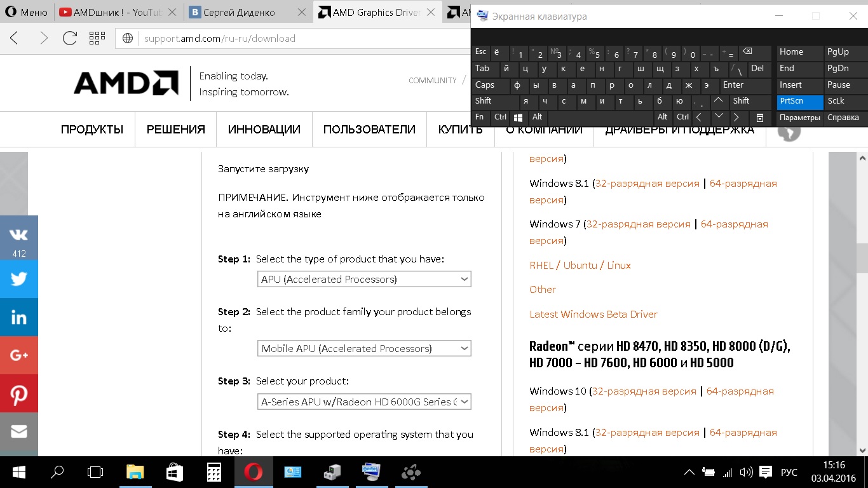This screenshot has height=488, width=868.
Task: Launch Calculator from the taskbar
Action: (214, 472)
